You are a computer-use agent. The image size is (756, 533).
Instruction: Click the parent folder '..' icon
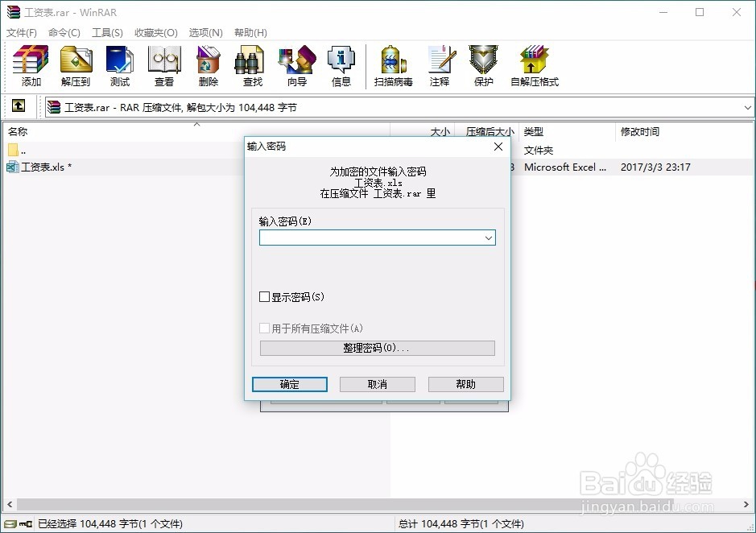tap(13, 150)
